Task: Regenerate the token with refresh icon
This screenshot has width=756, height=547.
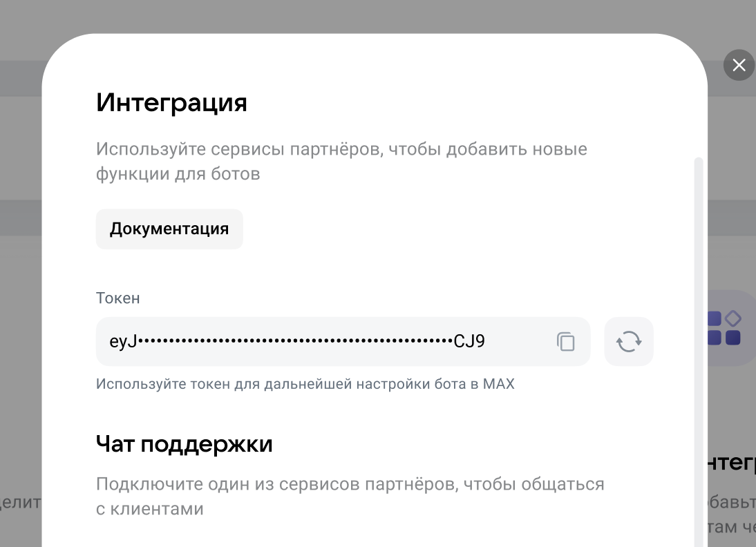Action: [628, 341]
